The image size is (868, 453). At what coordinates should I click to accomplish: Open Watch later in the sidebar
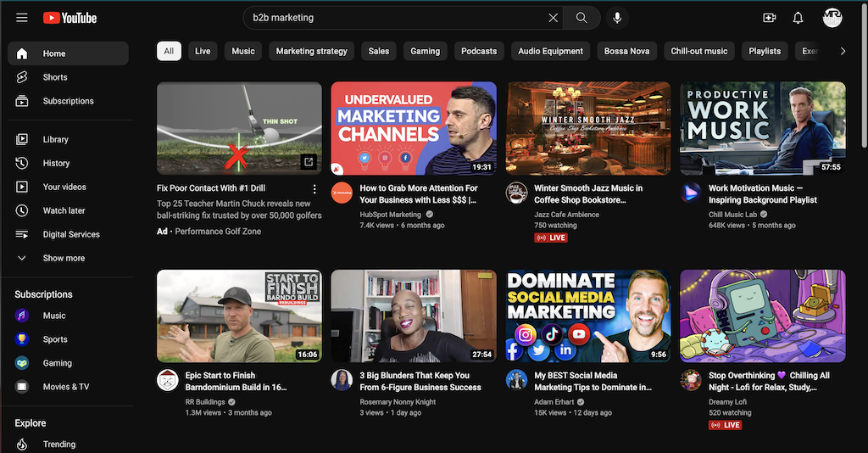tap(68, 210)
